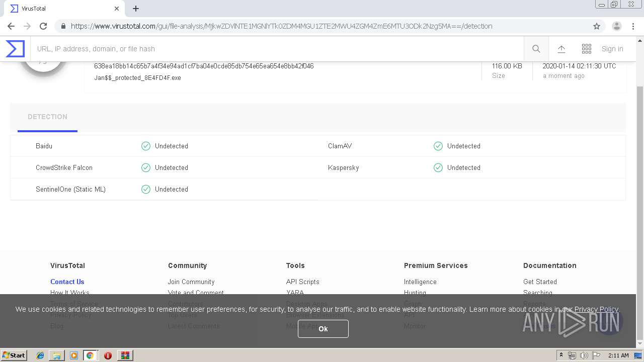Focus the URL, IP, domain or hash search field
This screenshot has width=644, height=362.
pyautogui.click(x=277, y=49)
